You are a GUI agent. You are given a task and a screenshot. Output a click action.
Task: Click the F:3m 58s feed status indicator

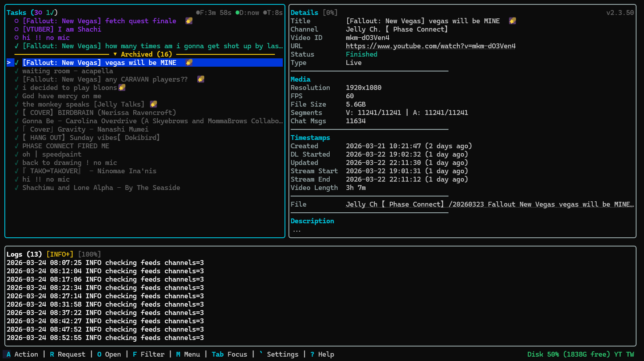pos(213,13)
